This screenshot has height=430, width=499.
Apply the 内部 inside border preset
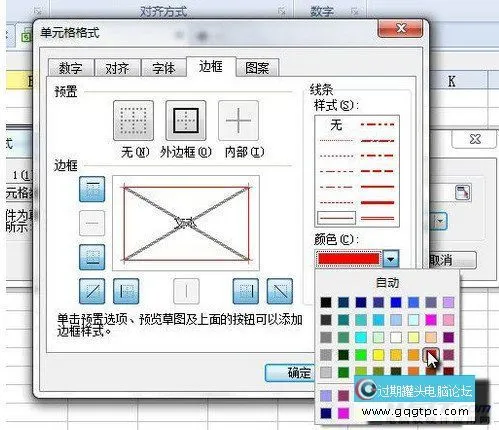tap(238, 120)
